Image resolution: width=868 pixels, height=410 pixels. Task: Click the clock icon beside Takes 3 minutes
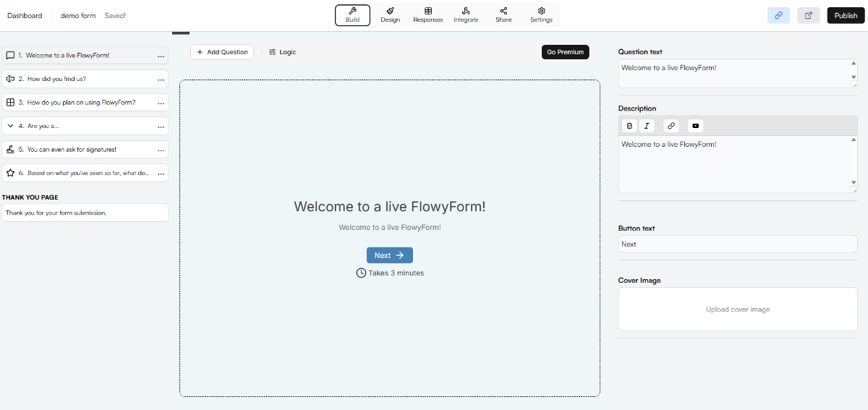[x=361, y=273]
